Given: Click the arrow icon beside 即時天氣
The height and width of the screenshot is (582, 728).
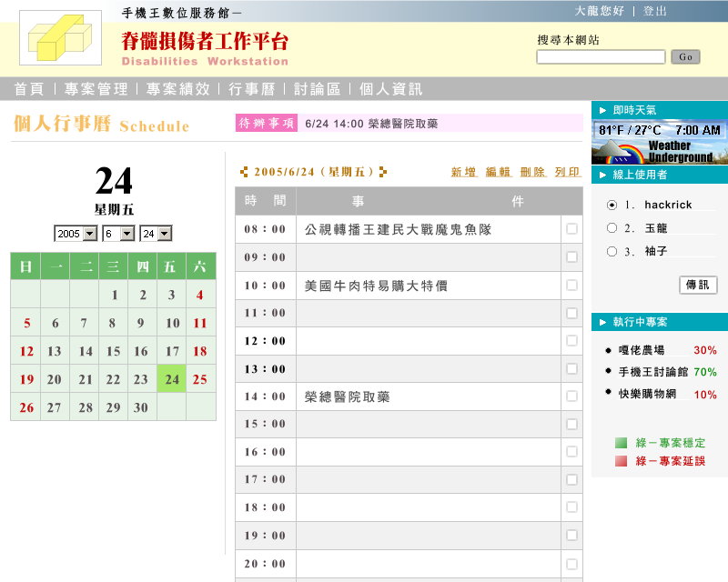Looking at the screenshot, I should [x=603, y=110].
